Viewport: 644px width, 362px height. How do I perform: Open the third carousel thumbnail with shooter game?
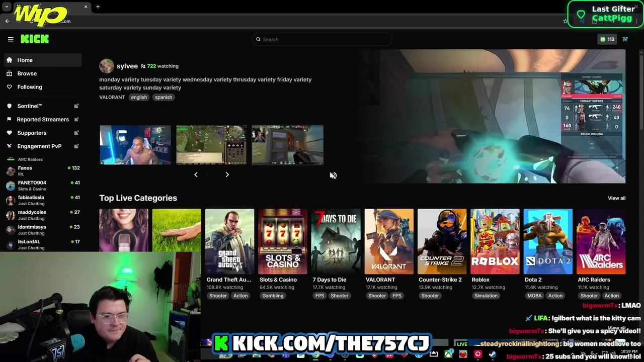point(287,145)
